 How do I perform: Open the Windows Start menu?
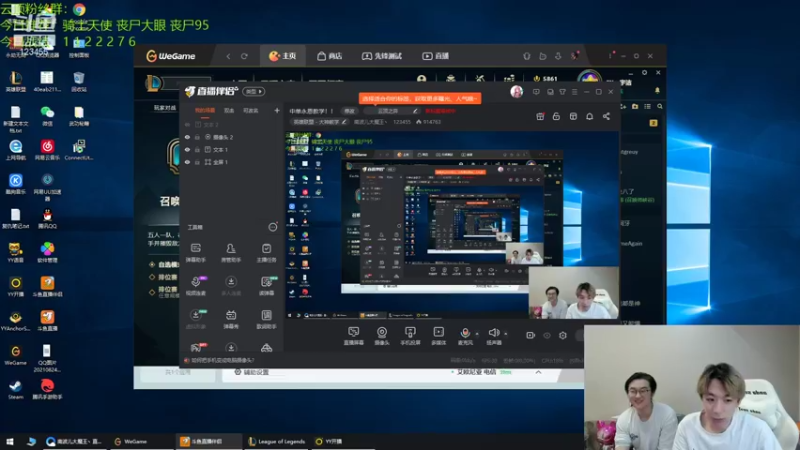point(9,441)
